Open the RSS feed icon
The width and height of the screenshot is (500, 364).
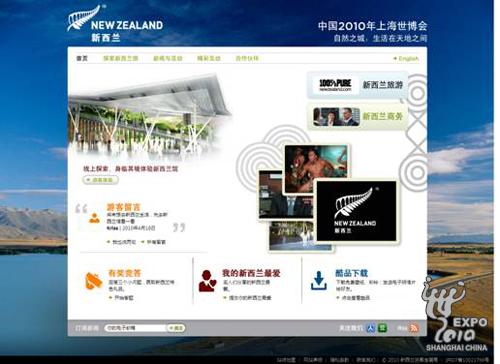point(414,328)
